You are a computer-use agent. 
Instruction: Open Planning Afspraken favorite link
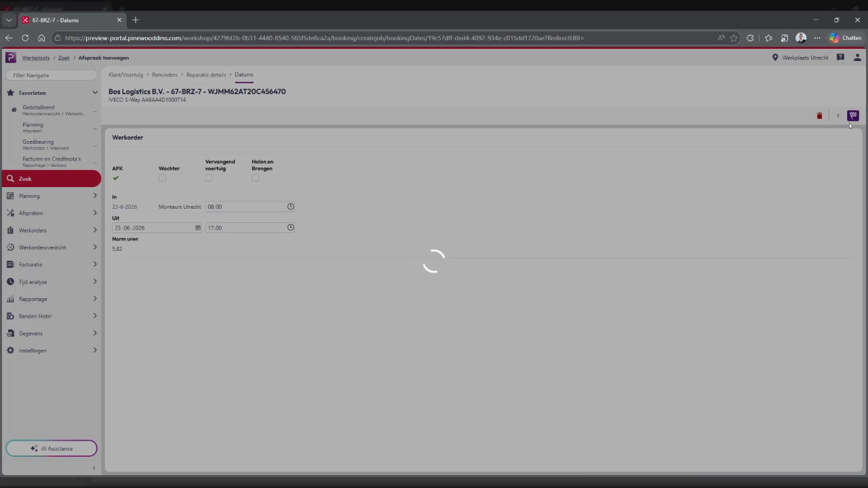pyautogui.click(x=33, y=127)
